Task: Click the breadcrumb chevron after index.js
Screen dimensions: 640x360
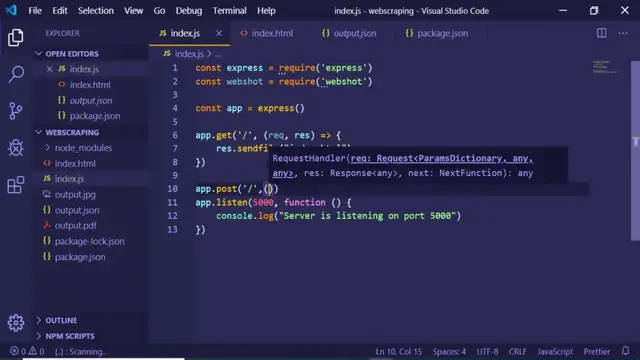Action: coord(209,53)
